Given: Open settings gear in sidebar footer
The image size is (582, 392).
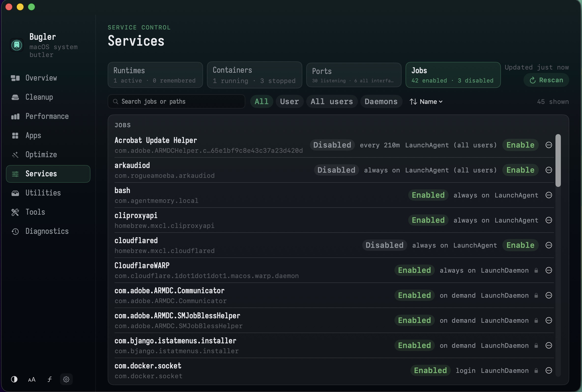Looking at the screenshot, I should pyautogui.click(x=66, y=379).
